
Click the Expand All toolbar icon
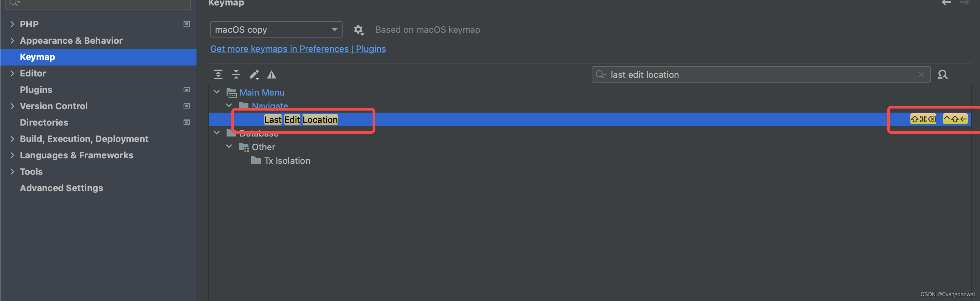[218, 75]
